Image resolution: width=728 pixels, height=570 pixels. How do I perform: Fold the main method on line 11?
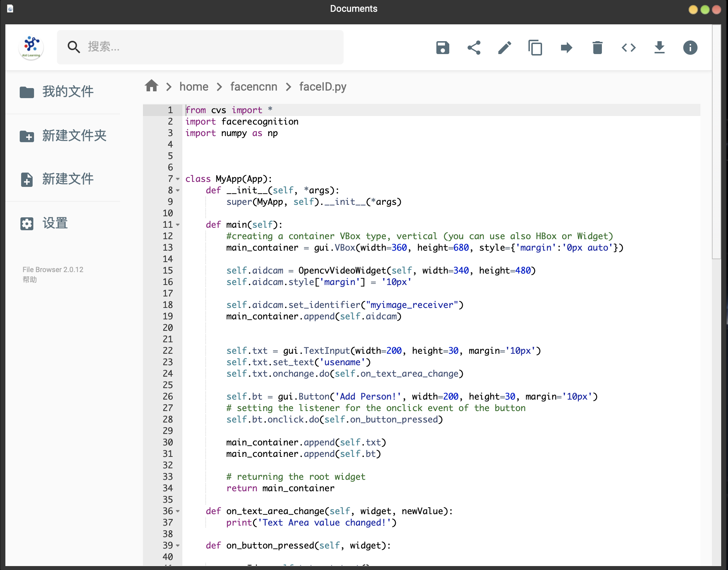(x=178, y=225)
